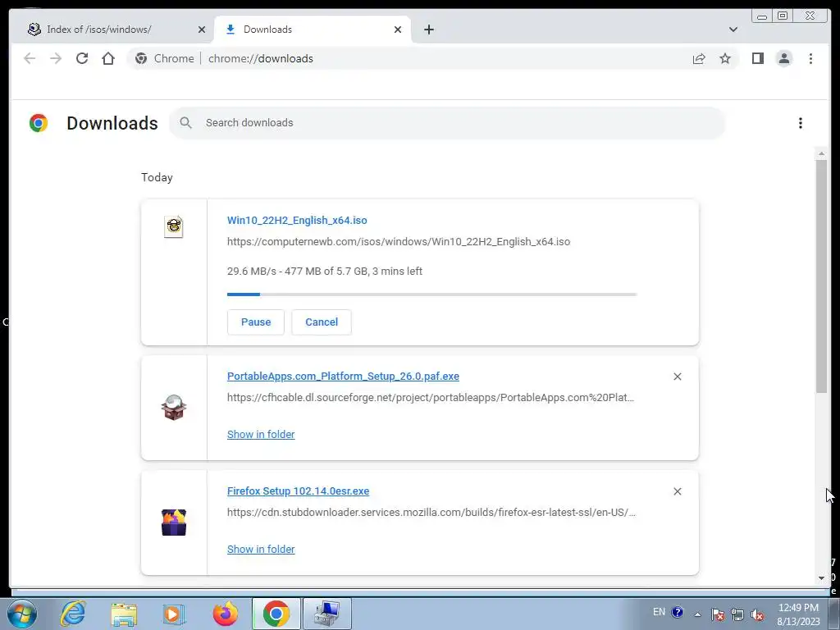840x630 pixels.
Task: Close the Index of /isos/windows/ tab
Action: [202, 30]
